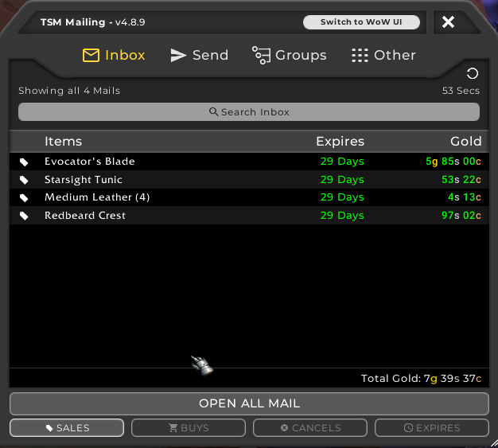The width and height of the screenshot is (498, 448).
Task: Click the tag icon beside Evocator's Blade
Action: pos(24,162)
